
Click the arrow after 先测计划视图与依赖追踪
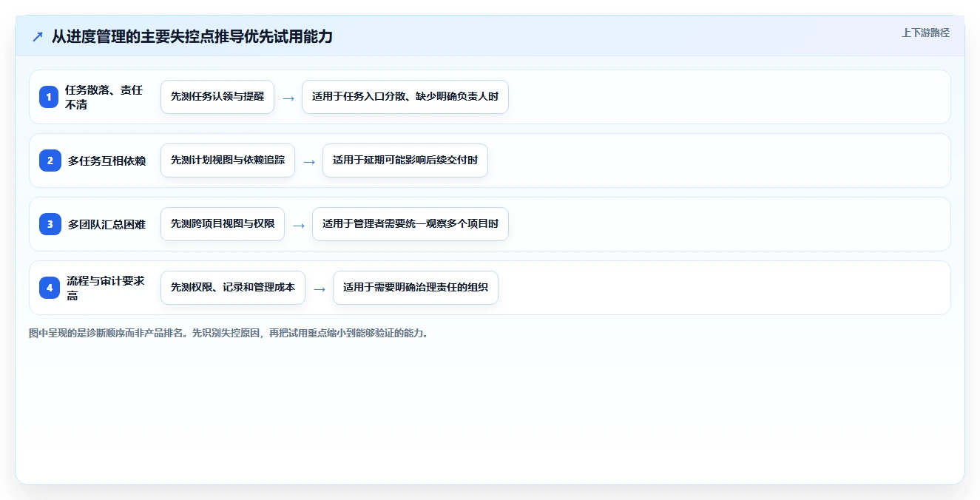coord(309,161)
